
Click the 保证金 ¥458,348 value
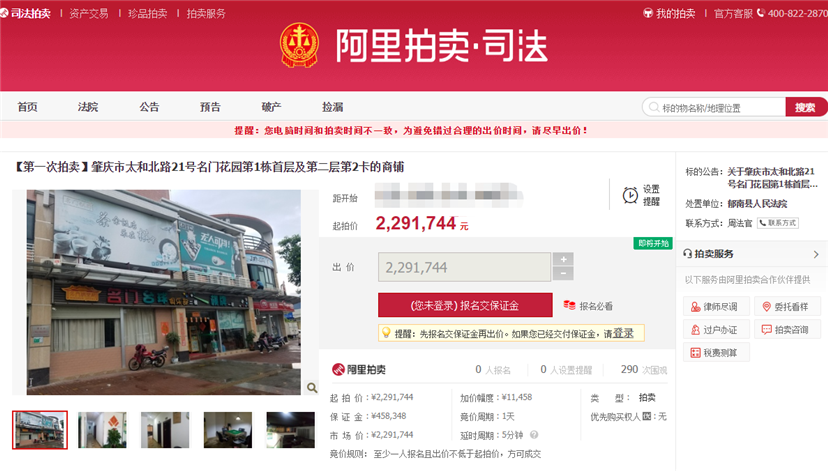(389, 416)
